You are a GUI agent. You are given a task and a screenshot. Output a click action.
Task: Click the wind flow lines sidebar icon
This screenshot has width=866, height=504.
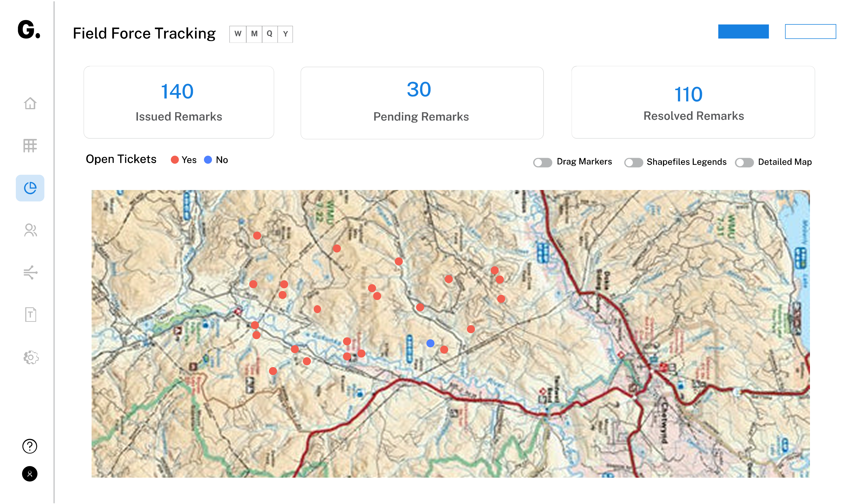coord(30,273)
